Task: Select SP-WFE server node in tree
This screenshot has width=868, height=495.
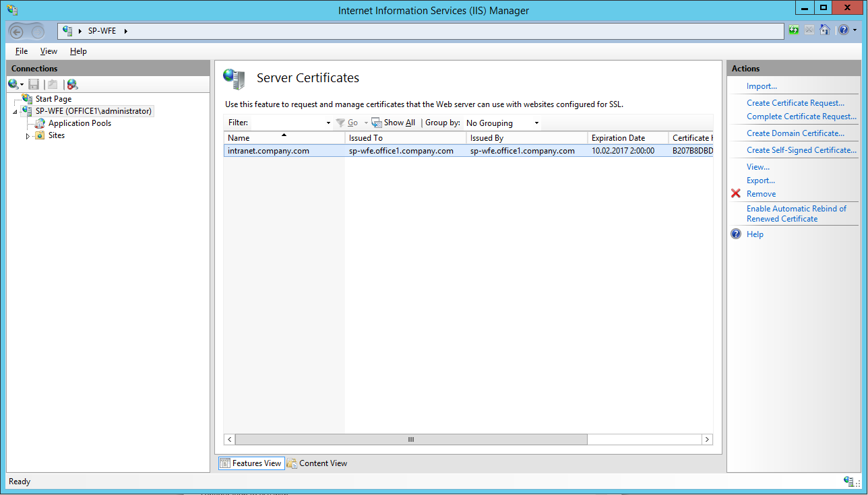Action: click(x=94, y=111)
